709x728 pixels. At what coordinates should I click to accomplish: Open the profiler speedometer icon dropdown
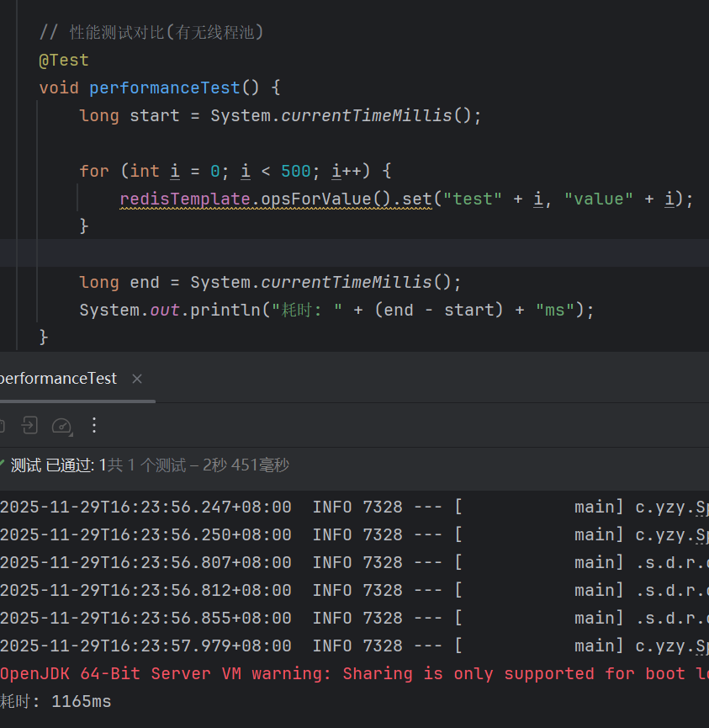[62, 426]
